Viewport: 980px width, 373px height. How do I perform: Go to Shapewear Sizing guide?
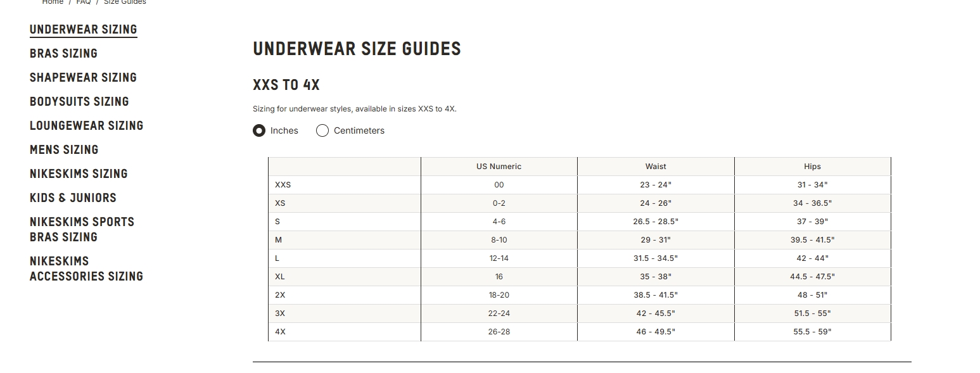click(x=83, y=78)
